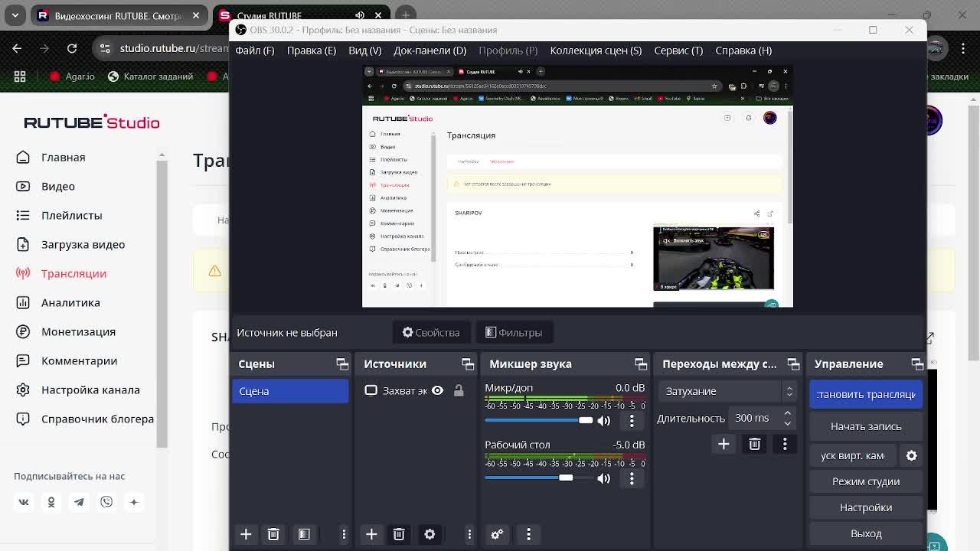The width and height of the screenshot is (980, 551).
Task: Add a new source with plus icon
Action: [371, 534]
